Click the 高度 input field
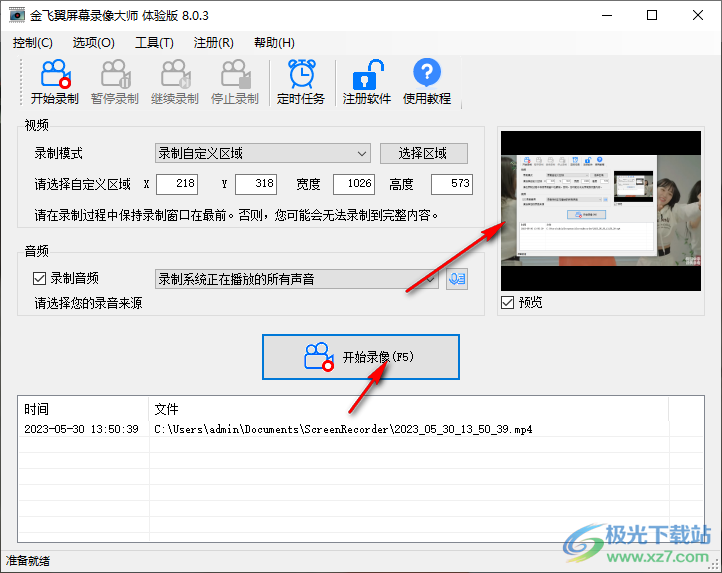Screen dimensions: 722x573 tap(452, 184)
